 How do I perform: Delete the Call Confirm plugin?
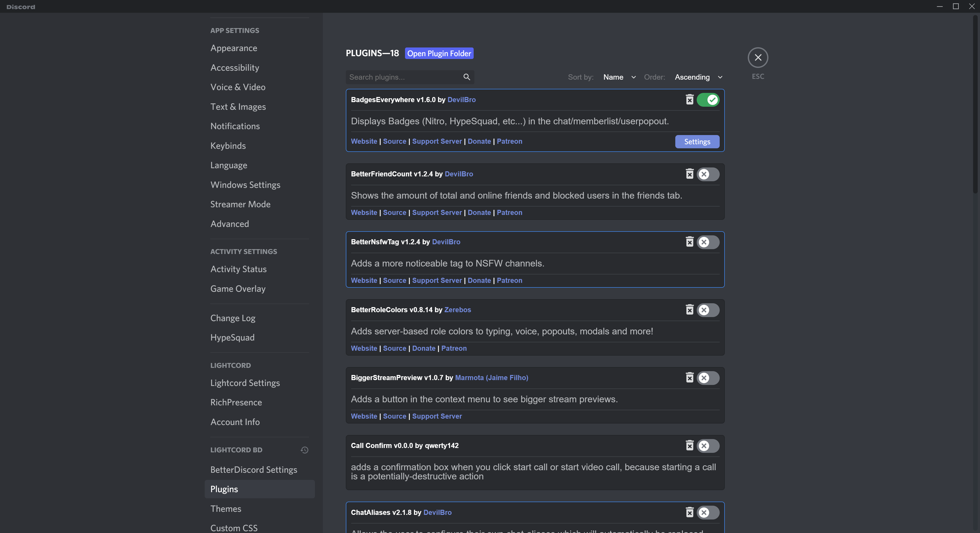(x=690, y=445)
